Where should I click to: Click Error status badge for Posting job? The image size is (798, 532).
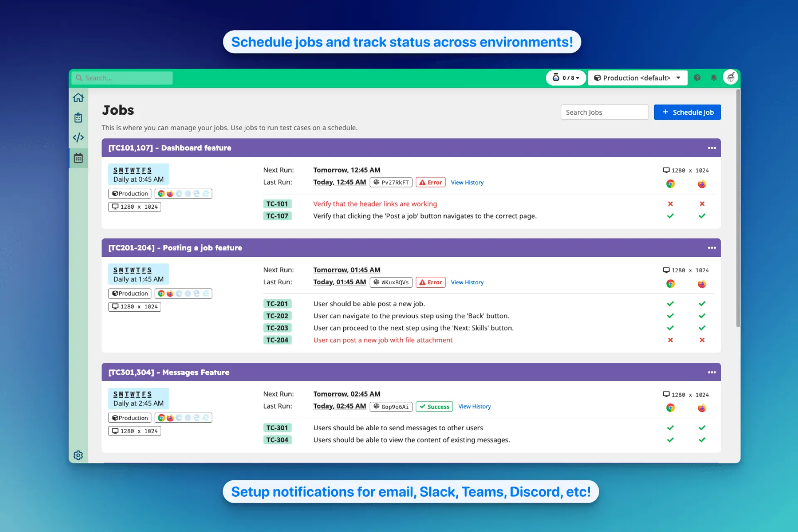[x=430, y=282]
